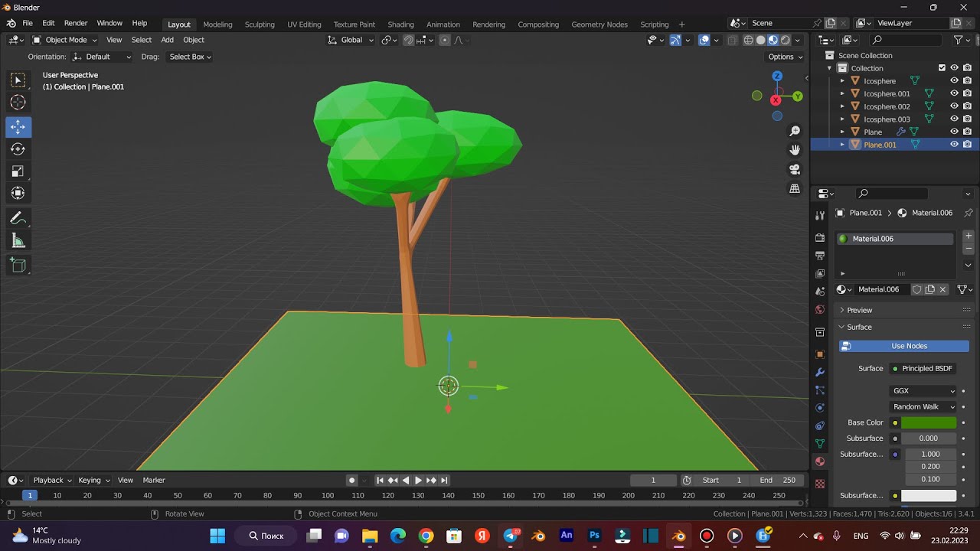Click the Use Nodes button
This screenshot has height=551, width=980.
point(904,346)
